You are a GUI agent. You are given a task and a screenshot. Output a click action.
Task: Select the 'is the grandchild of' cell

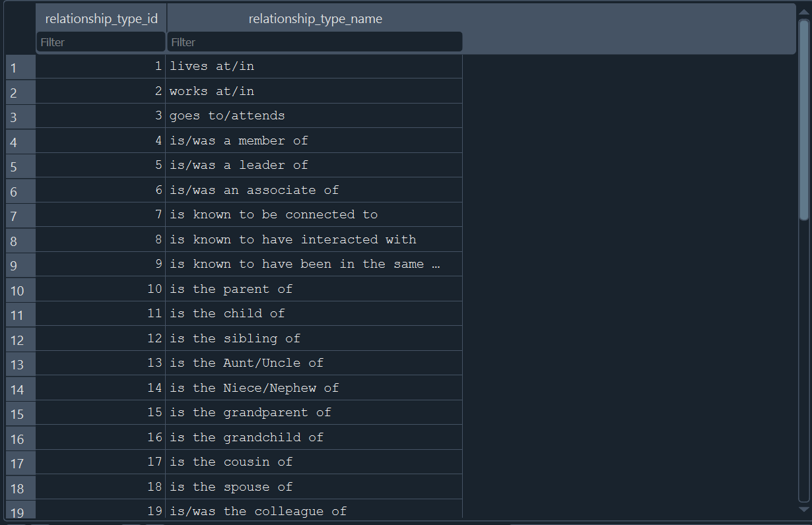click(314, 437)
